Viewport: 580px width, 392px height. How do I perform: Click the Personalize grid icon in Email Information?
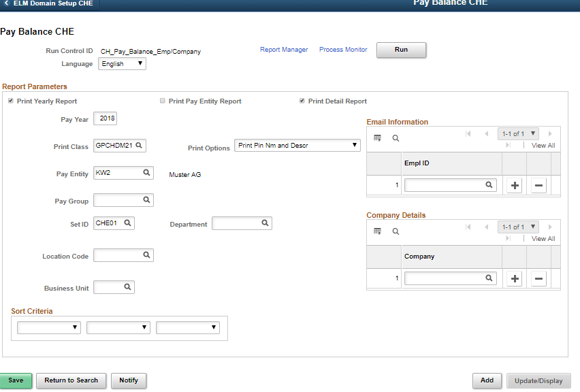(378, 137)
